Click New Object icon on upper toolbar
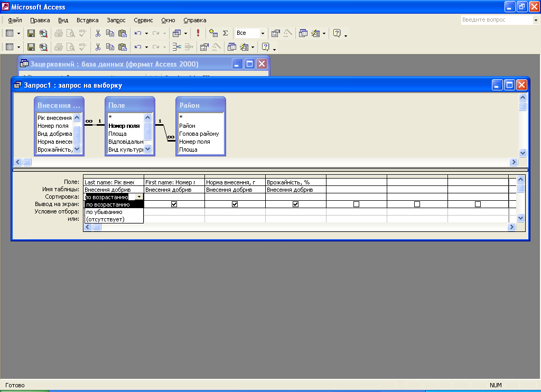 tap(315, 33)
